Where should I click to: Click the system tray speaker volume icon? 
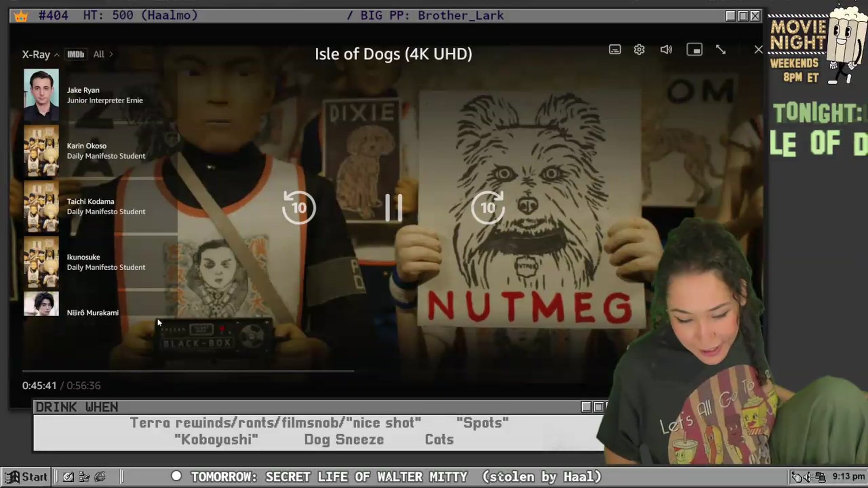807,477
